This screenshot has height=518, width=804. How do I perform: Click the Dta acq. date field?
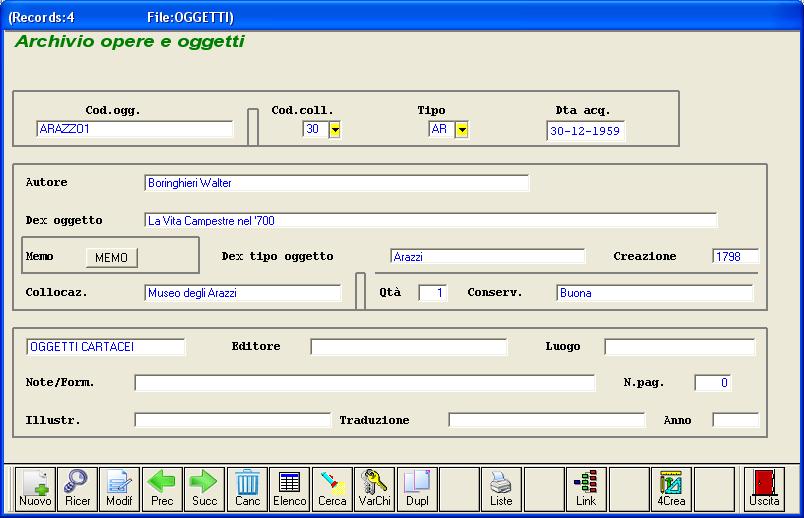(586, 131)
